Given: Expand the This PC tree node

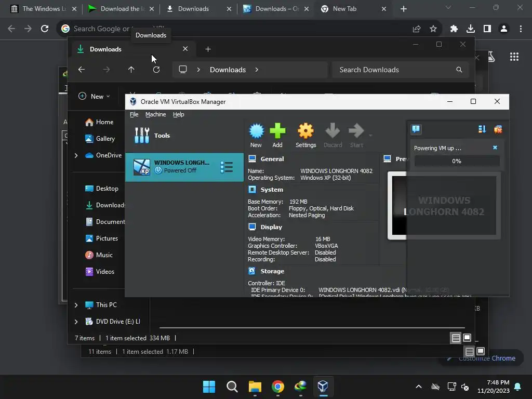Looking at the screenshot, I should pos(76,305).
